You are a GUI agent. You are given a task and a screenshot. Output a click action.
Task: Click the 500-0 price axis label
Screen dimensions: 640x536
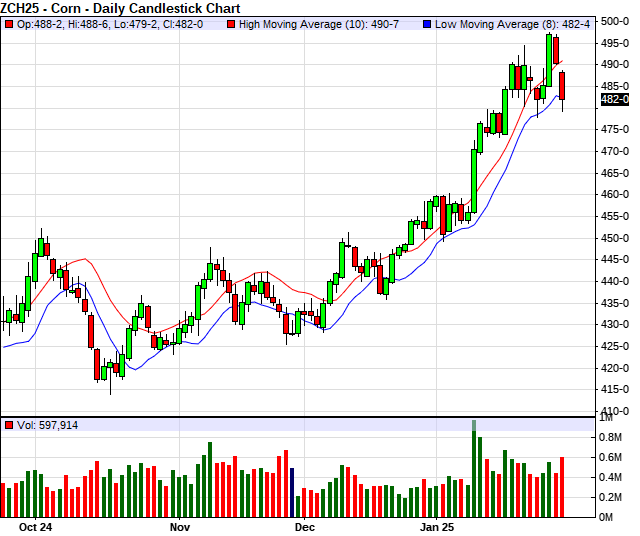click(614, 22)
